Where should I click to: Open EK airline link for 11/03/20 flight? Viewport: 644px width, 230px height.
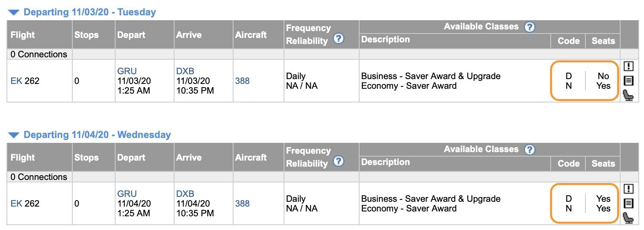pos(16,81)
